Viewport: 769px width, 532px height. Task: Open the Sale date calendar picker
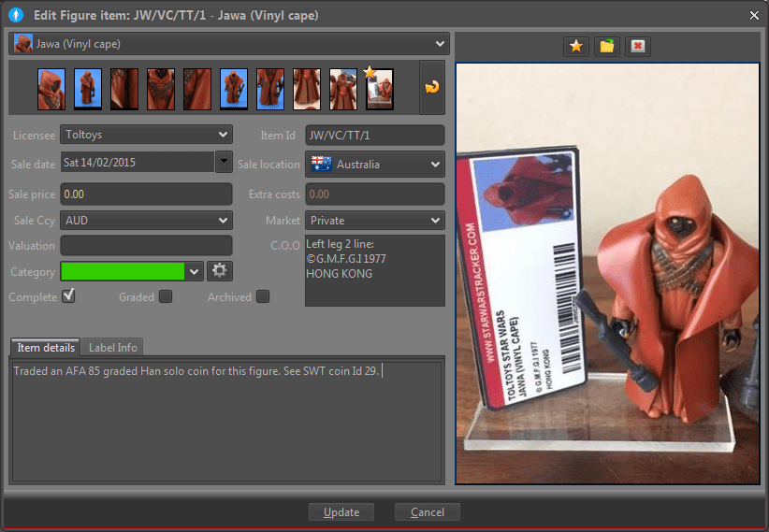click(224, 162)
